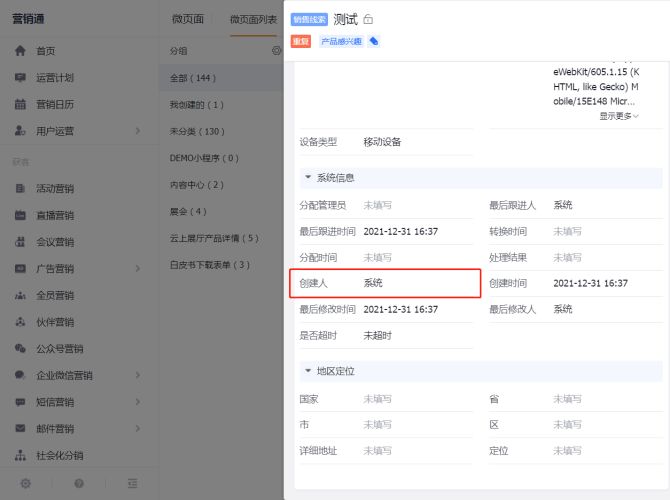Viewport: 670px width, 500px height.
Task: Click the 社会化分销 icon in sidebar
Action: pyautogui.click(x=20, y=456)
